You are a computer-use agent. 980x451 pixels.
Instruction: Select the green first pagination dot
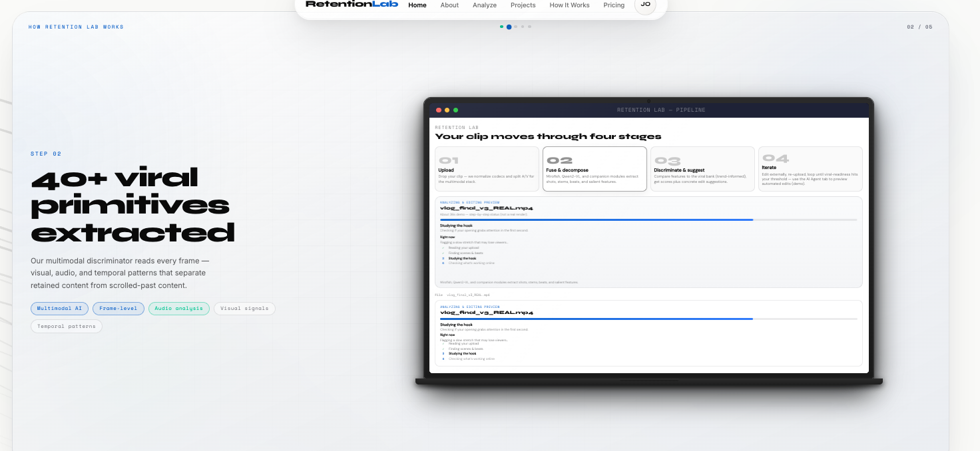[x=501, y=27]
